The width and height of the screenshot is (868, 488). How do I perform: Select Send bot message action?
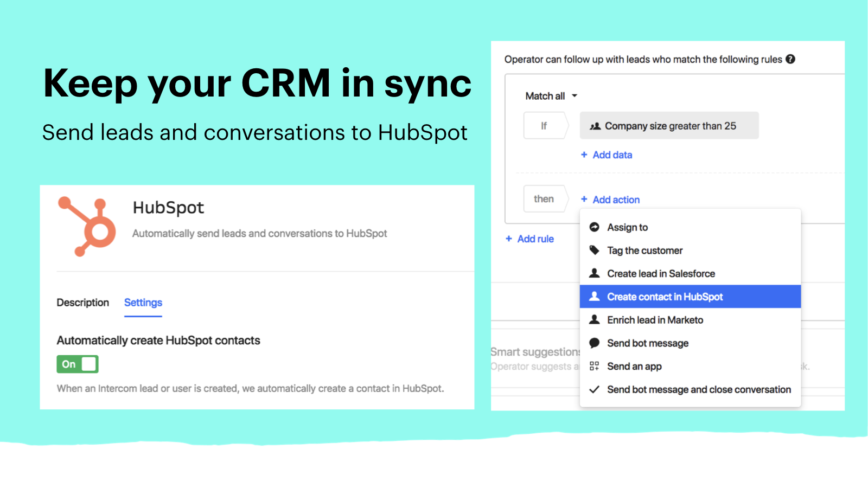[691, 343]
